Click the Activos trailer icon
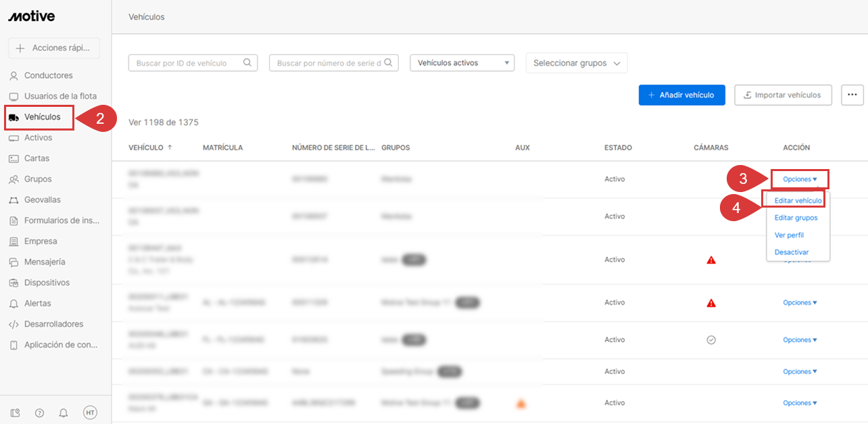The image size is (868, 424). (14, 138)
